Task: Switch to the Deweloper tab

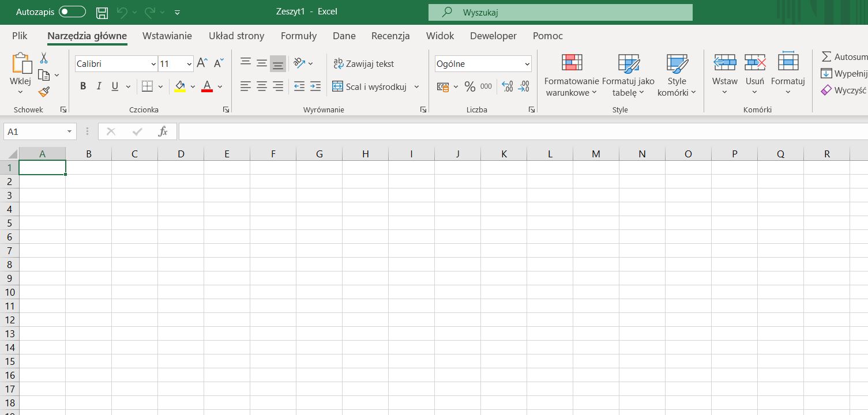Action: pyautogui.click(x=493, y=36)
